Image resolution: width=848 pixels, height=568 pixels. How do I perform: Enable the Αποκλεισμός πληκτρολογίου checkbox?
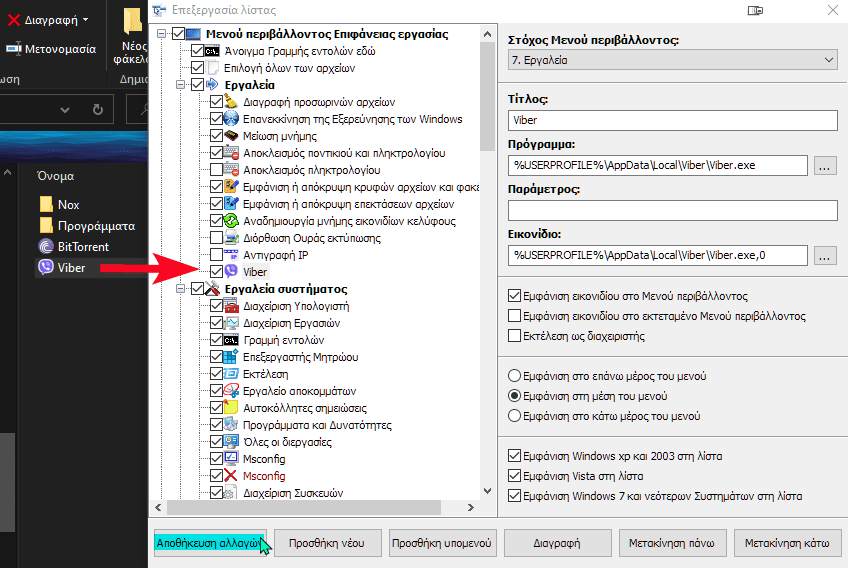[x=216, y=170]
